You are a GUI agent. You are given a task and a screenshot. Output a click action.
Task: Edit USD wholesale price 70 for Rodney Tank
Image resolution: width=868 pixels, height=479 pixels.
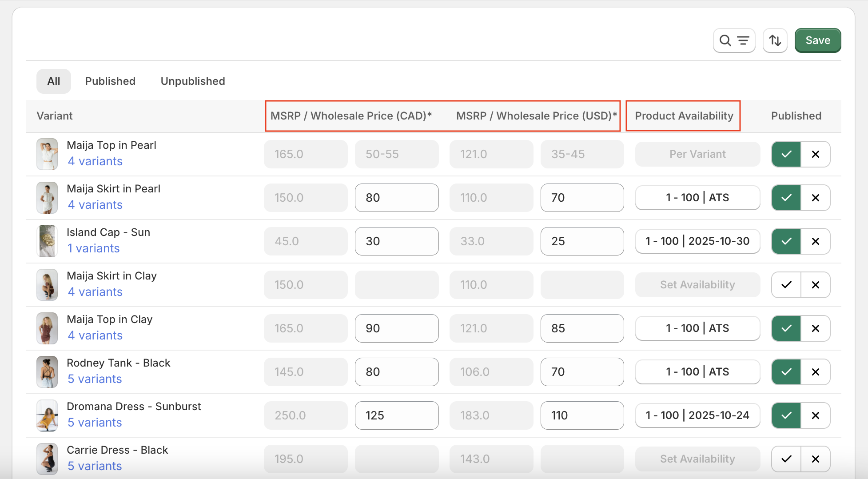pyautogui.click(x=582, y=372)
